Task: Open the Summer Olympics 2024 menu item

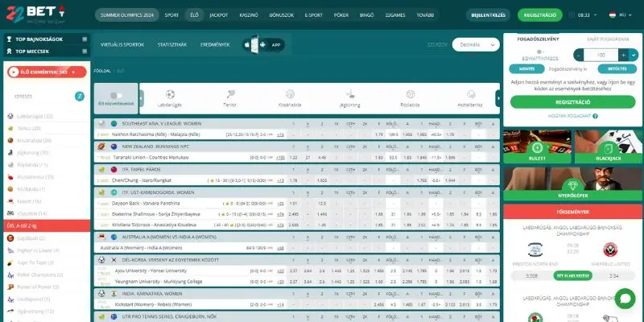Action: pyautogui.click(x=127, y=14)
